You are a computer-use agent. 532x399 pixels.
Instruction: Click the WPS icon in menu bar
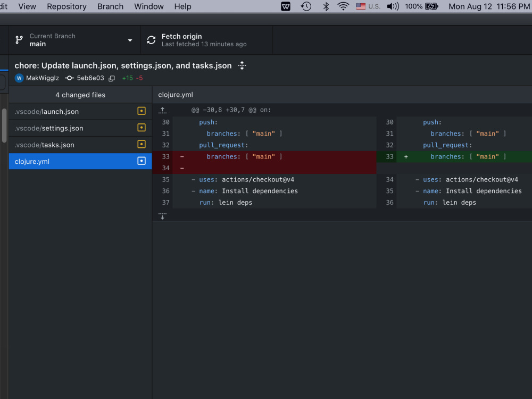tap(286, 6)
